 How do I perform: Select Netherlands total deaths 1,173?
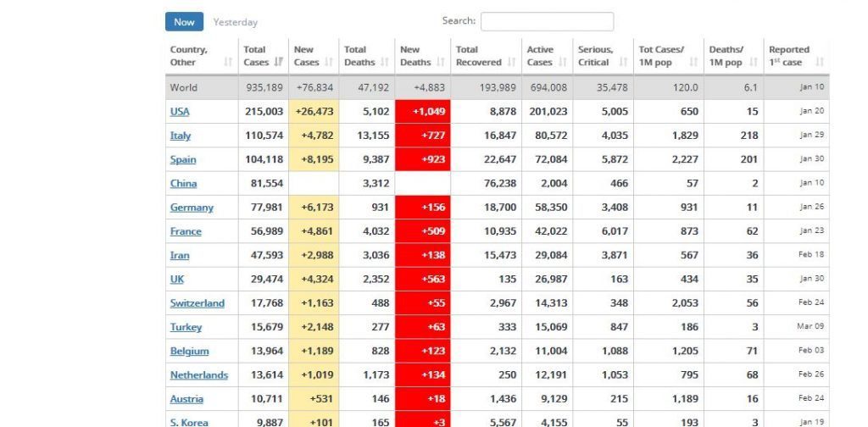376,375
